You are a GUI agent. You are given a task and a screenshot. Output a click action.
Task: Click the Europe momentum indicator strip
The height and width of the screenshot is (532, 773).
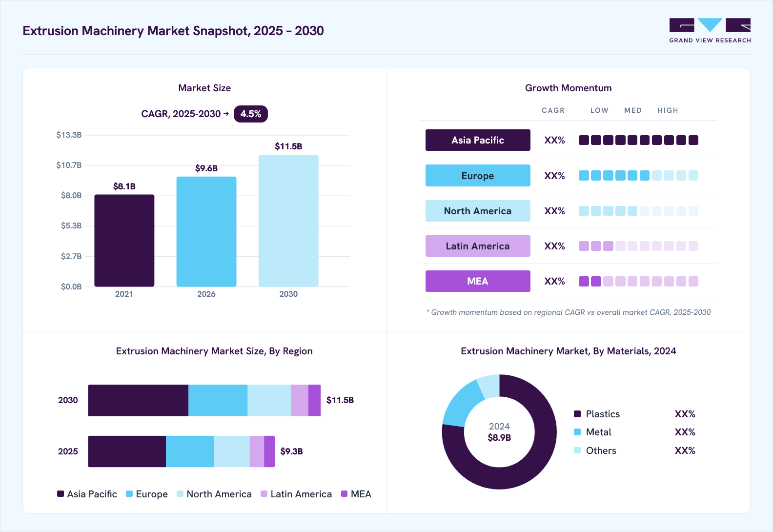(638, 176)
